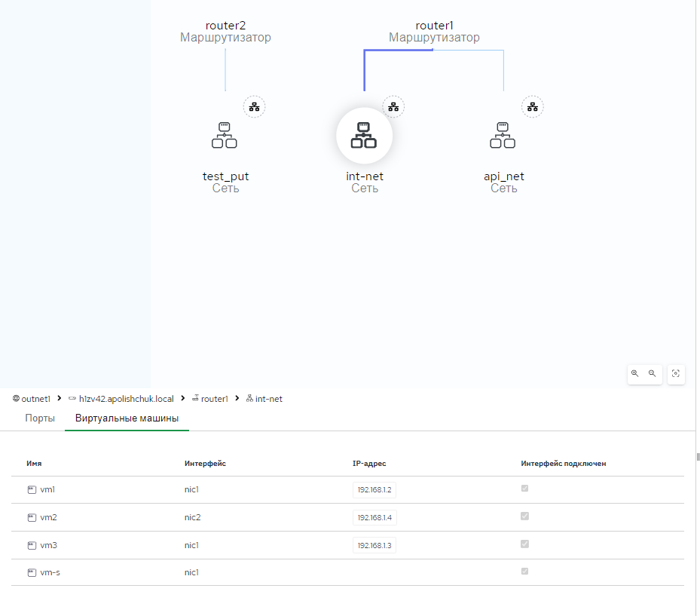Click nic1 interface cell for vm1
The height and width of the screenshot is (616, 700).
191,489
